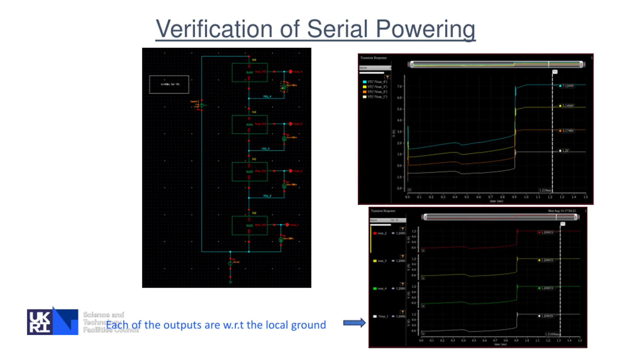Click the lower plot's zoom overview slider bar

(x=501, y=217)
